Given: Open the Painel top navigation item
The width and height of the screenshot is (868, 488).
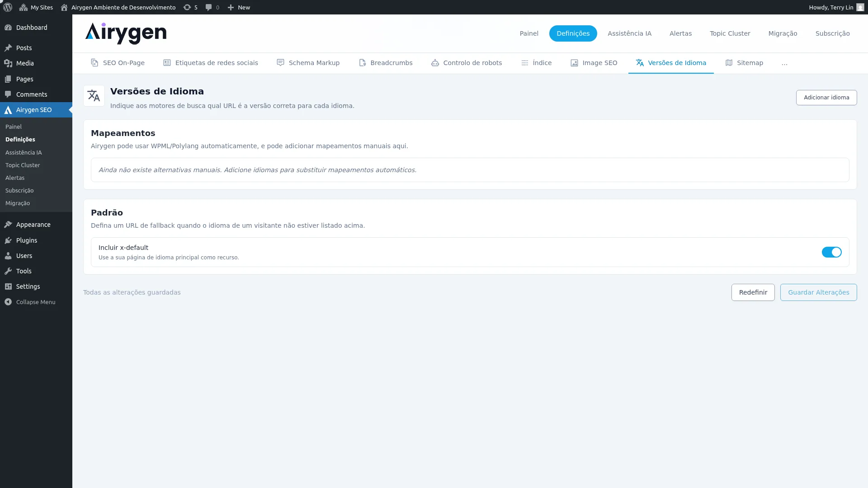Looking at the screenshot, I should click(x=529, y=33).
